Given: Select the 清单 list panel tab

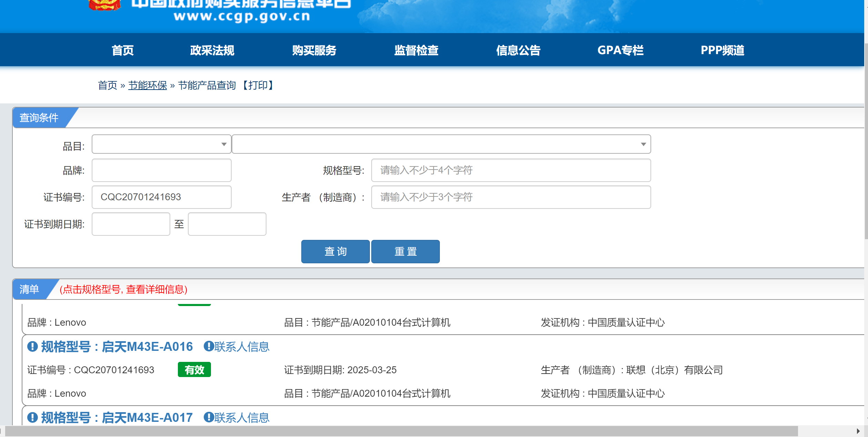Looking at the screenshot, I should [29, 289].
